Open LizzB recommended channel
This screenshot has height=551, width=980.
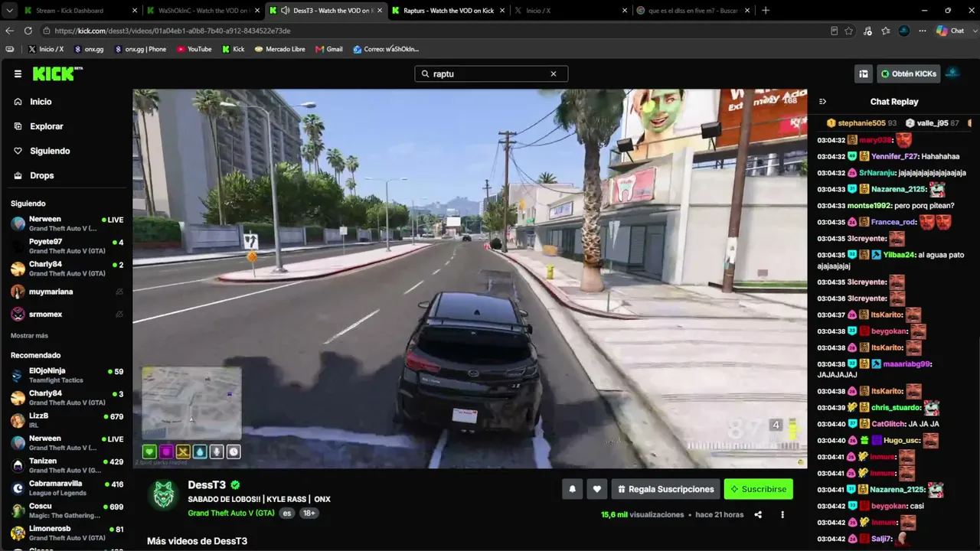coord(67,420)
